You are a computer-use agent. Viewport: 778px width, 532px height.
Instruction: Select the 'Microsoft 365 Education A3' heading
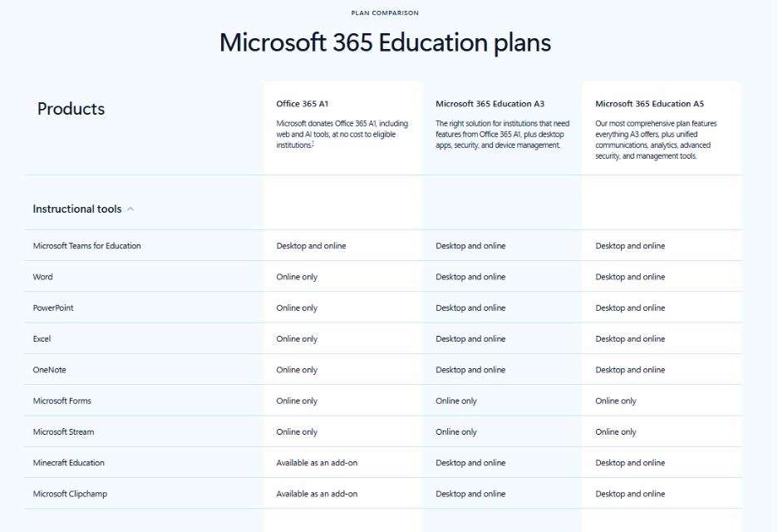[x=490, y=104]
